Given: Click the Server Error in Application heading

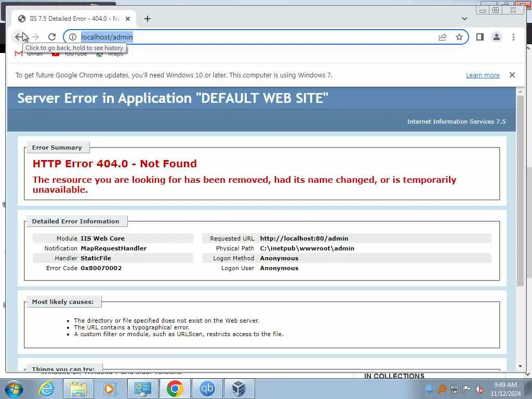Looking at the screenshot, I should coord(172,98).
